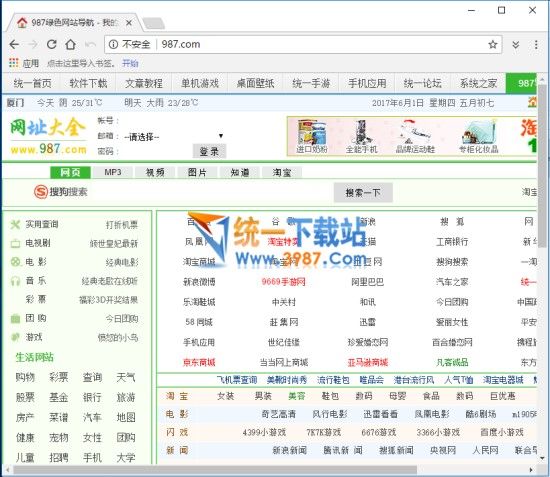
Task: Close the 987绿色网站导航 tab
Action: tap(129, 23)
